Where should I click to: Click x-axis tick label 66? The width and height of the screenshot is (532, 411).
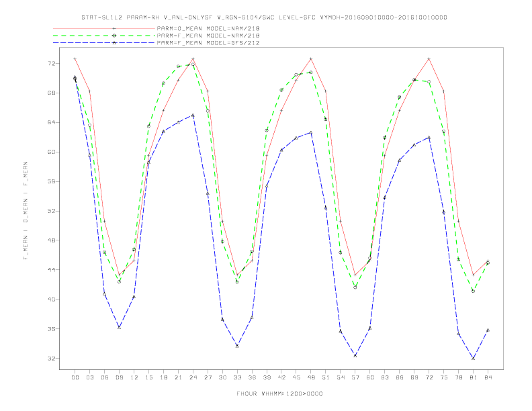point(400,377)
